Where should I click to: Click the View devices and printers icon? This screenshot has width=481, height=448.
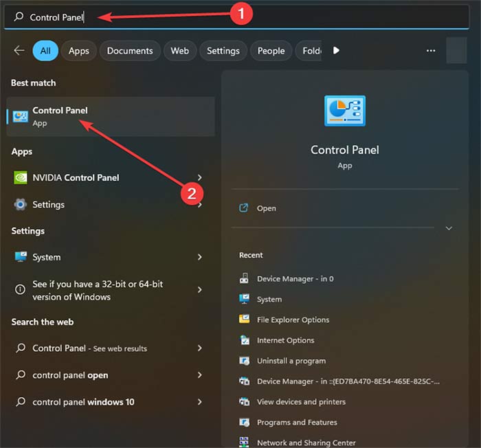click(244, 401)
